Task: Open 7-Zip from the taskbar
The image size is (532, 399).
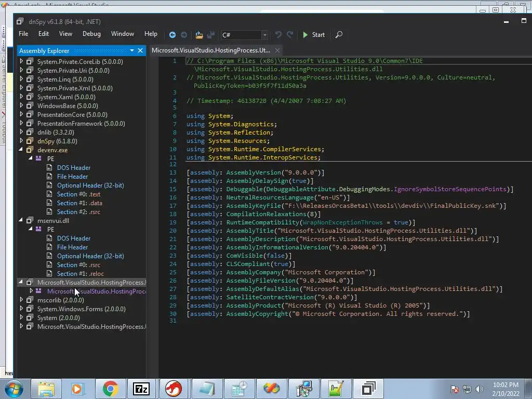Action: 141,389
